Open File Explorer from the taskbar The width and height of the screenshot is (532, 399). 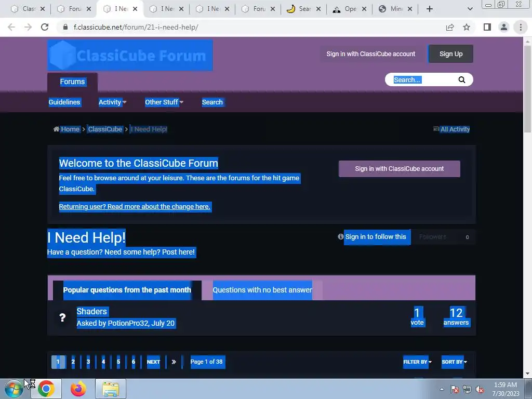(111, 389)
